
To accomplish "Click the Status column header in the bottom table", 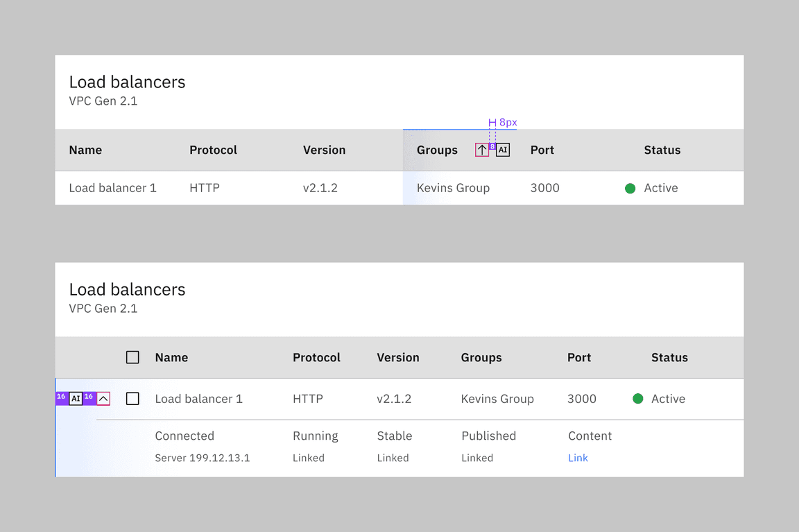I will pos(669,357).
